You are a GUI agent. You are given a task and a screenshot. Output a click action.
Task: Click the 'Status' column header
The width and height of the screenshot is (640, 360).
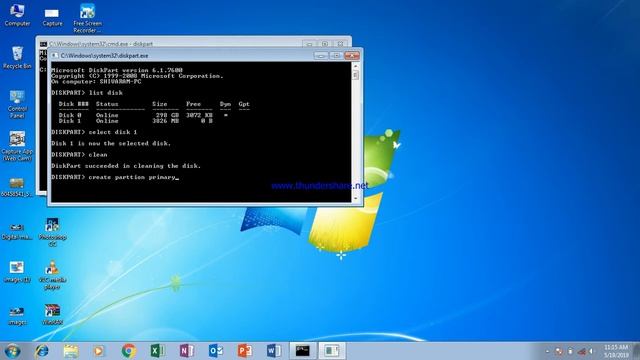pyautogui.click(x=107, y=104)
